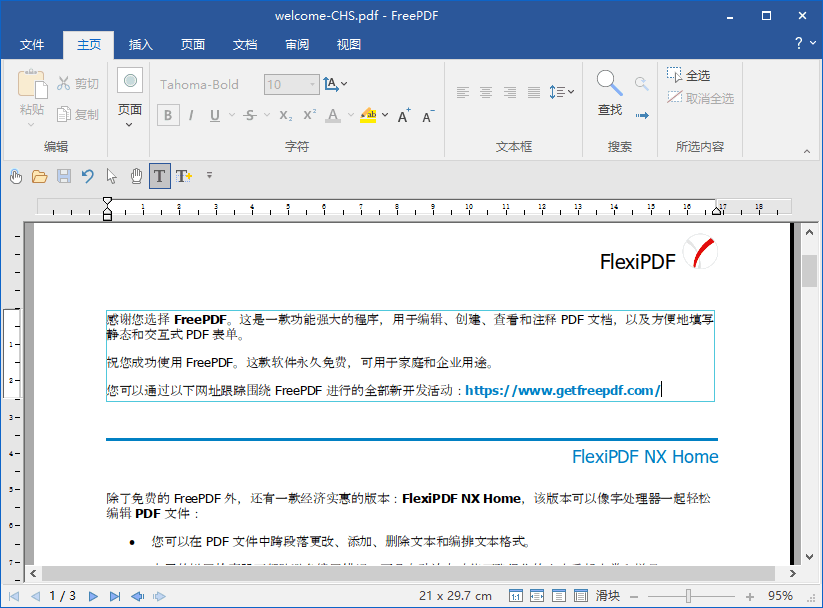Open the line spacing dropdown
The width and height of the screenshot is (823, 608).
point(562,92)
